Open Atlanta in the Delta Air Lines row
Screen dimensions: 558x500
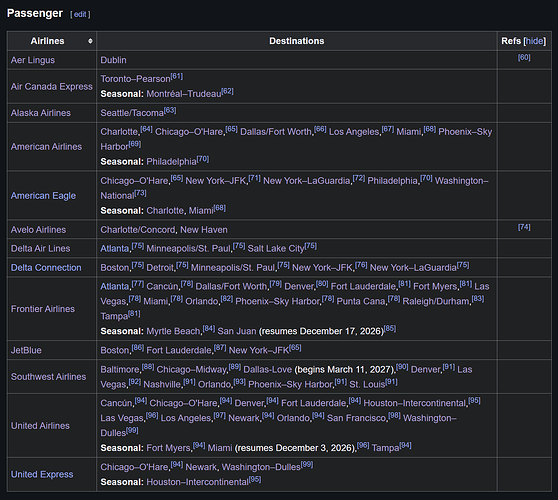click(x=115, y=248)
